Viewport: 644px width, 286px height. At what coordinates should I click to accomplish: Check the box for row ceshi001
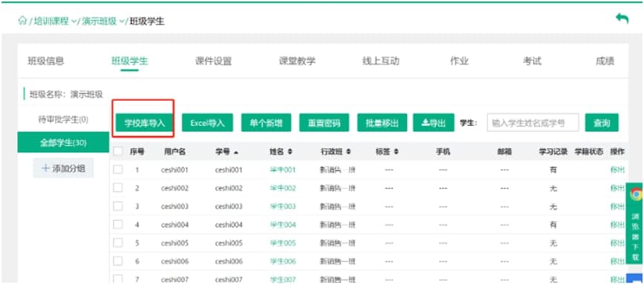click(x=118, y=170)
